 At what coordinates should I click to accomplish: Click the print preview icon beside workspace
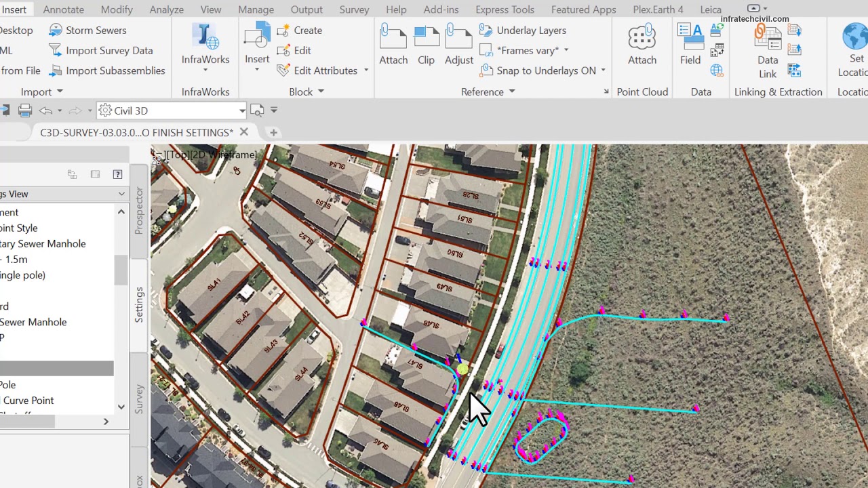click(257, 110)
